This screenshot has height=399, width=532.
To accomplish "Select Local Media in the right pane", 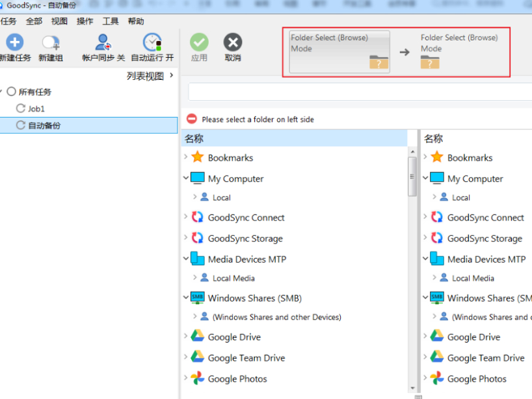I will 473,278.
